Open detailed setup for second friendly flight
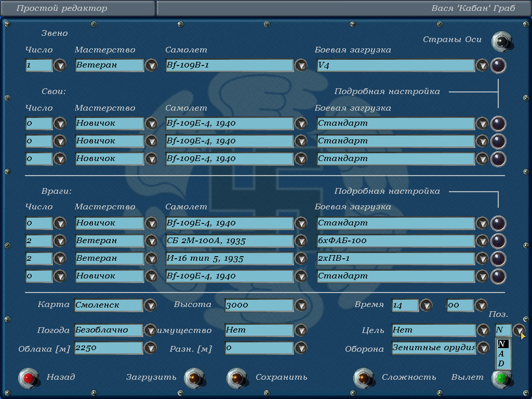This screenshot has height=399, width=532. point(498,141)
